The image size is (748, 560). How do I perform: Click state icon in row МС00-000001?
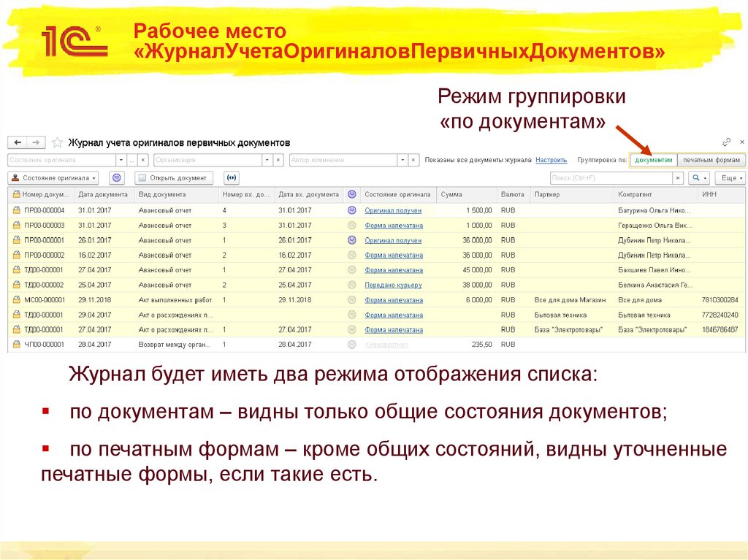pyautogui.click(x=352, y=299)
